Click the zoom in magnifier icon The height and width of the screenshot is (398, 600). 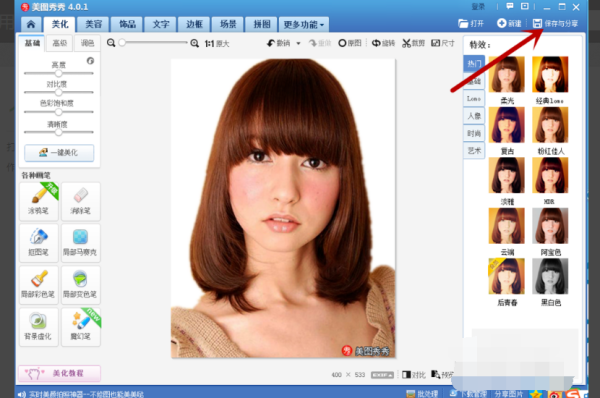pos(195,43)
